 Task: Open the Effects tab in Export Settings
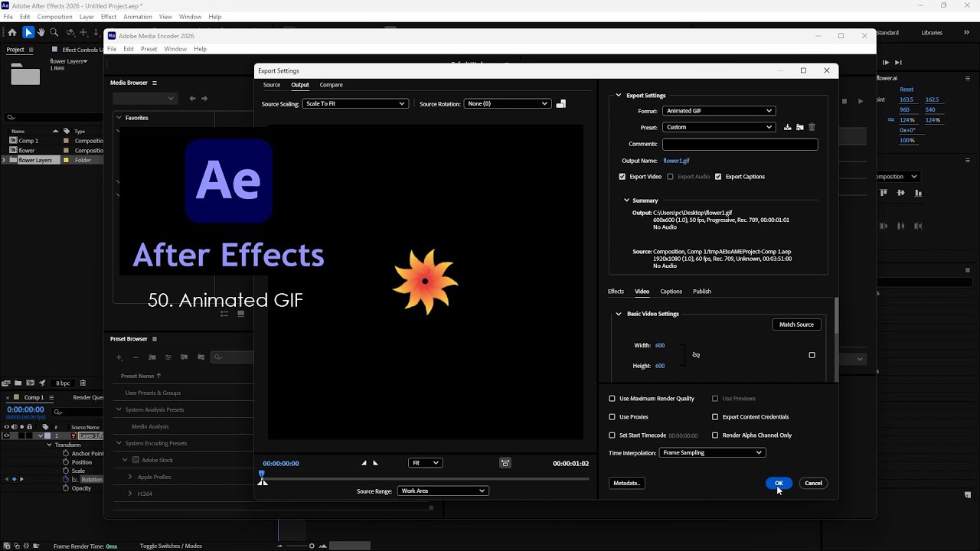pos(616,292)
